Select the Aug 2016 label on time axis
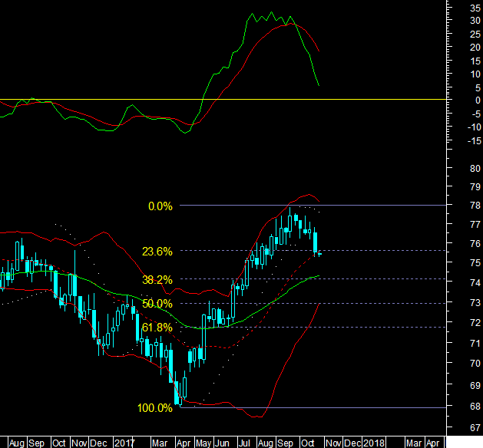483x448 pixels. tap(17, 443)
